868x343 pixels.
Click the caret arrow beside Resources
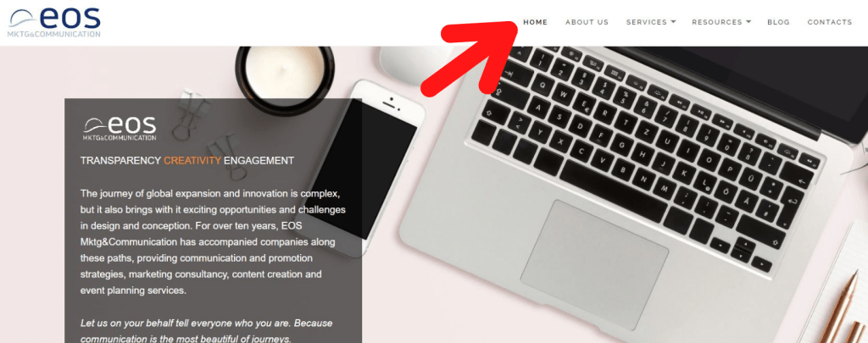point(748,22)
